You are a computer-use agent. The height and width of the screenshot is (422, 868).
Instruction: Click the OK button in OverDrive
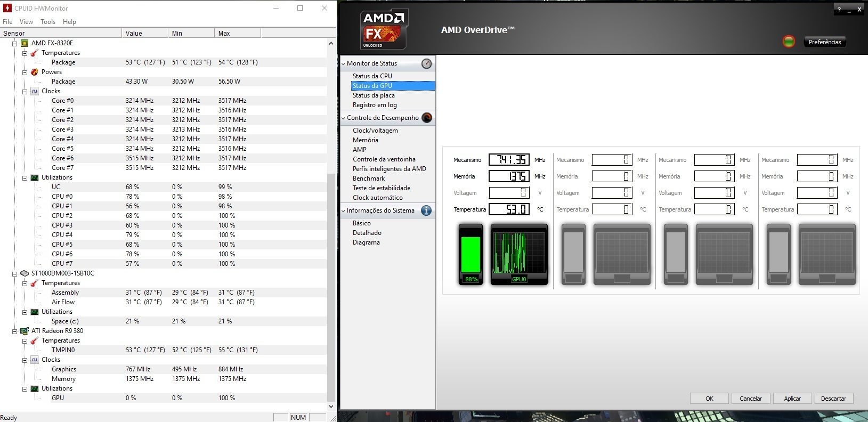[709, 398]
